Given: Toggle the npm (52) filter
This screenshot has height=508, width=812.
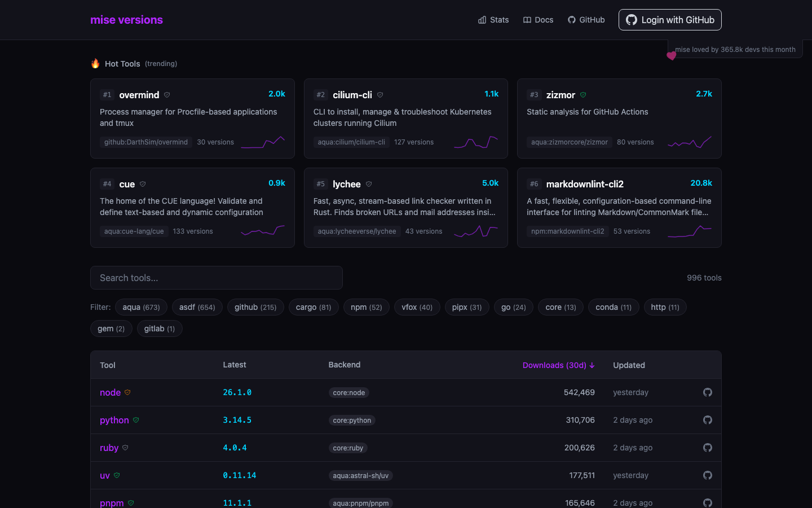Looking at the screenshot, I should pos(367,307).
